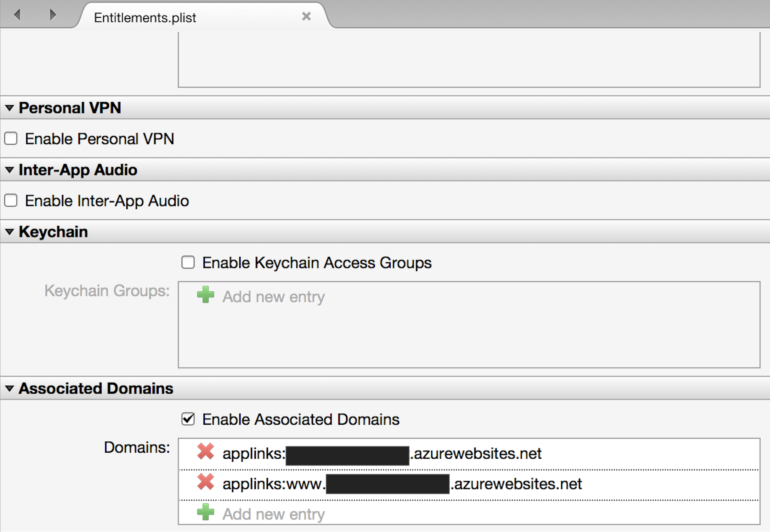Click the Domains label
This screenshot has width=770, height=532.
pyautogui.click(x=137, y=447)
